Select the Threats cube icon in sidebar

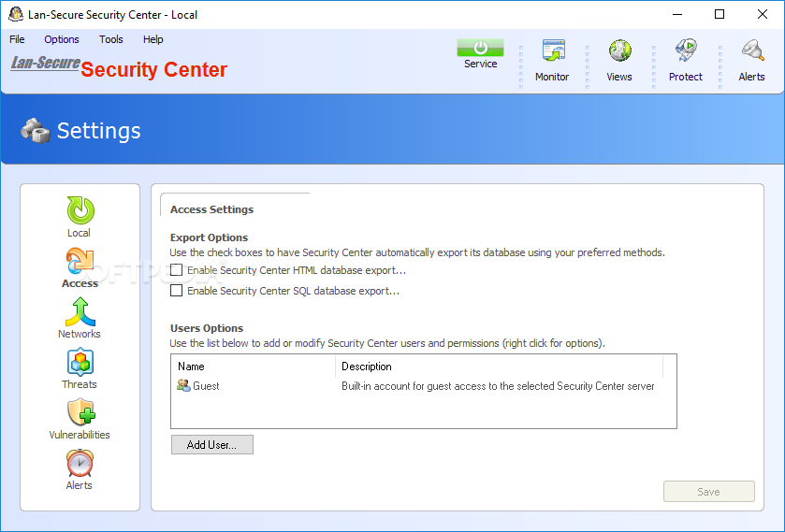click(x=80, y=362)
